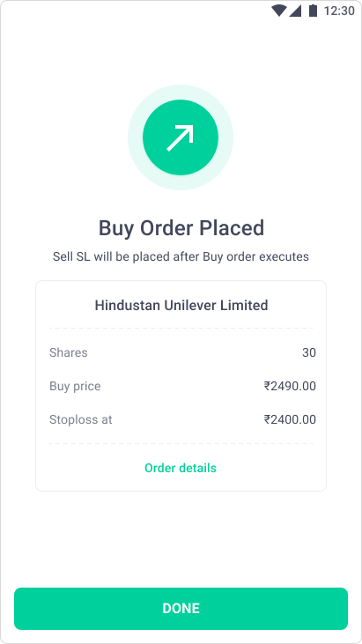The width and height of the screenshot is (362, 644).
Task: Tap the Buy price label
Action: pyautogui.click(x=75, y=387)
